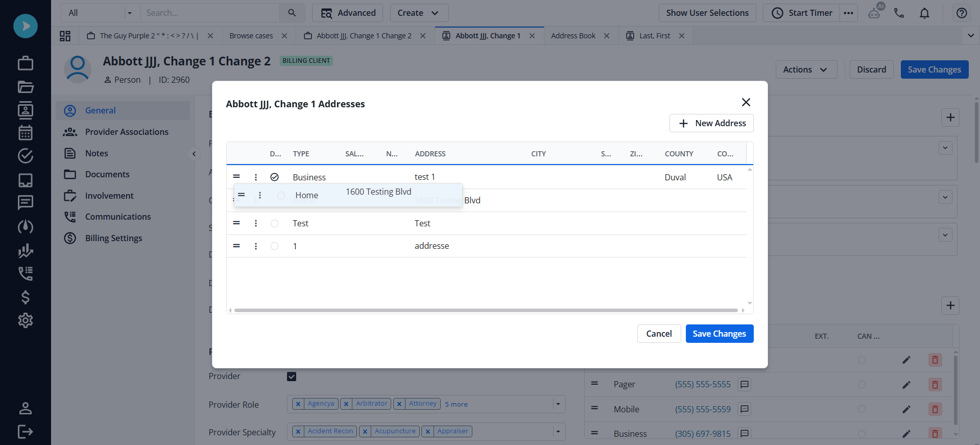980x445 pixels.
Task: Expand the Create dropdown
Action: pos(419,13)
